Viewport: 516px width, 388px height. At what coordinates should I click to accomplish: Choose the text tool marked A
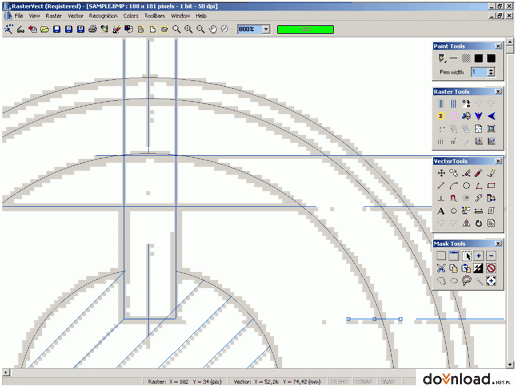pyautogui.click(x=441, y=211)
